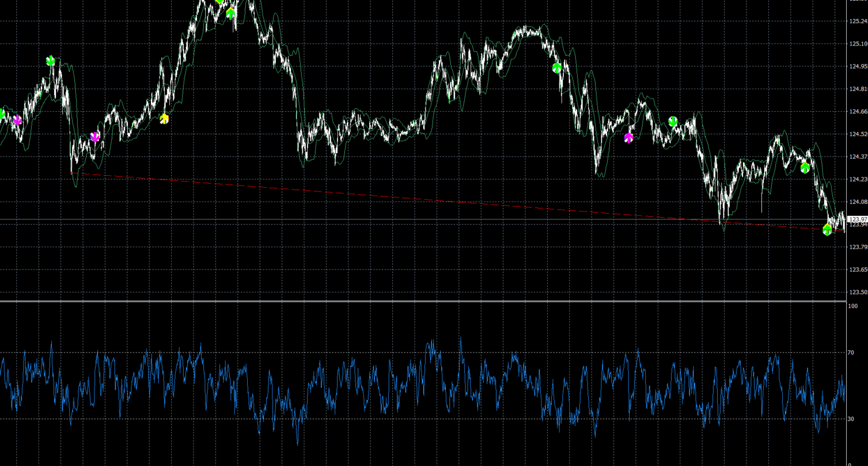This screenshot has width=868, height=466.
Task: Click the yellow up arrow signal marker
Action: pyautogui.click(x=164, y=119)
